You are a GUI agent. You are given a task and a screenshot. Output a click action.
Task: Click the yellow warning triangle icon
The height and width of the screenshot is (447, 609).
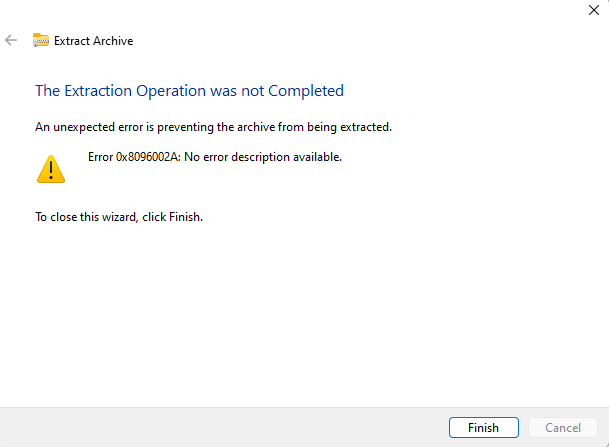(x=50, y=169)
